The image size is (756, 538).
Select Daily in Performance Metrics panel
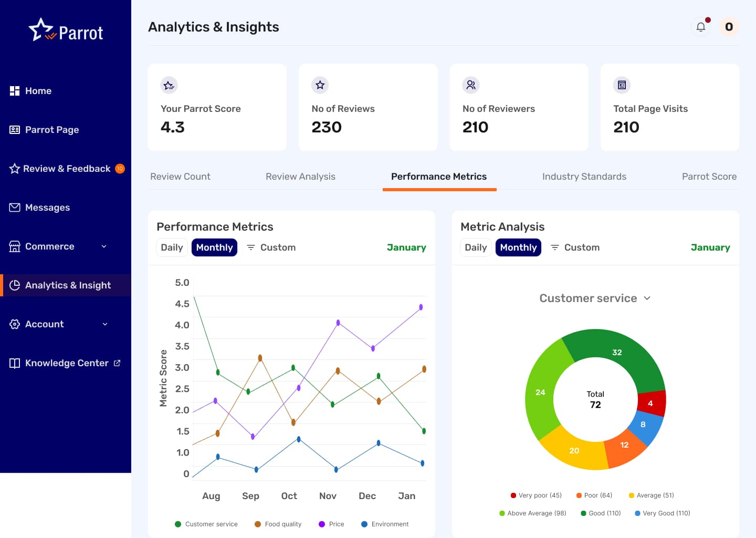(172, 247)
